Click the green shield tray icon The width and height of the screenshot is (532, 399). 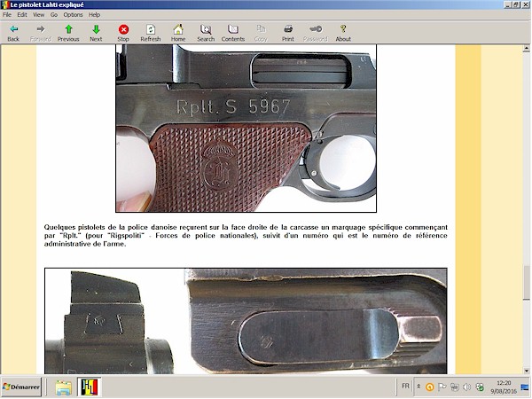pyautogui.click(x=480, y=387)
